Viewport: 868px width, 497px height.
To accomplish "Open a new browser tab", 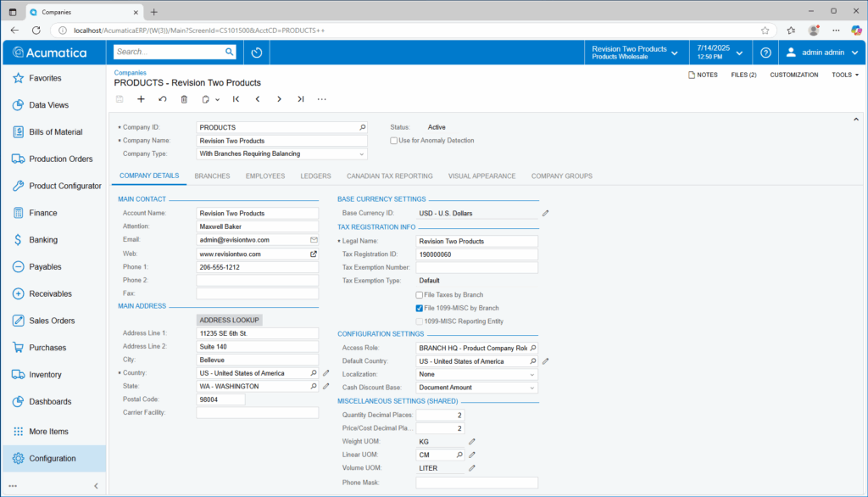I will tap(154, 12).
